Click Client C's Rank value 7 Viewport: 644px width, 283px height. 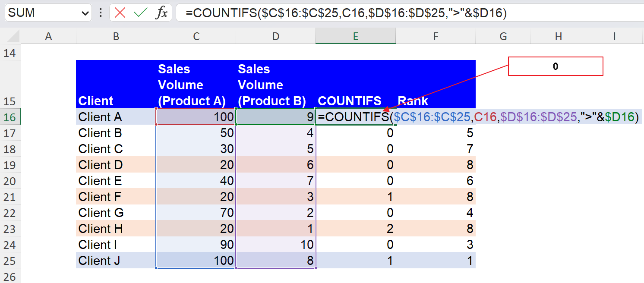click(436, 149)
